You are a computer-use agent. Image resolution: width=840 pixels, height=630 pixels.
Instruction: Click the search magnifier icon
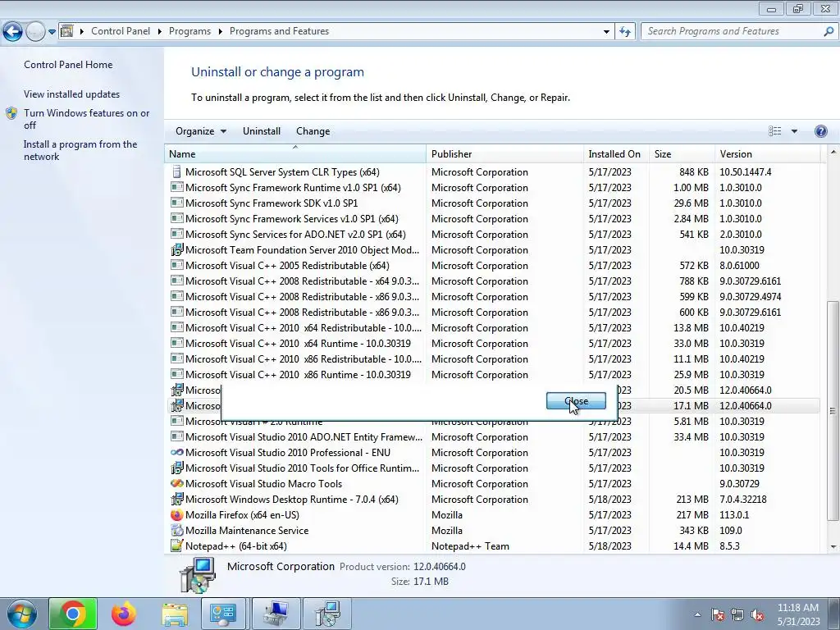[x=829, y=31]
